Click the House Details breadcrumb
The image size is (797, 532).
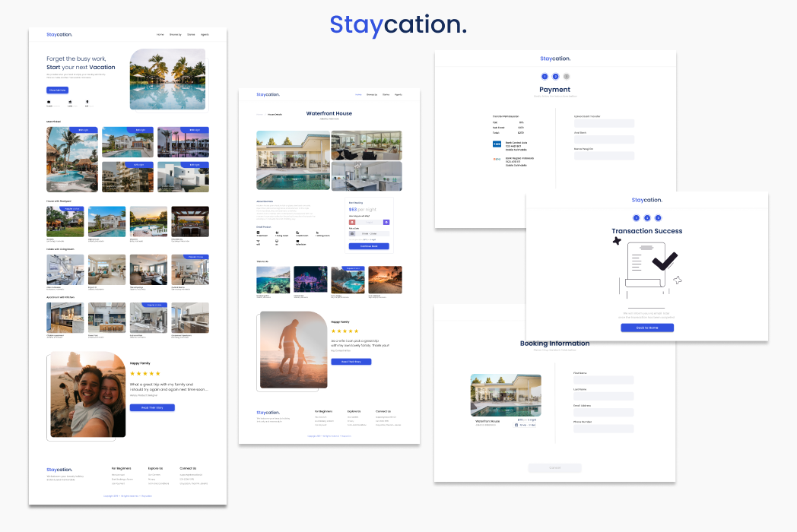point(275,114)
